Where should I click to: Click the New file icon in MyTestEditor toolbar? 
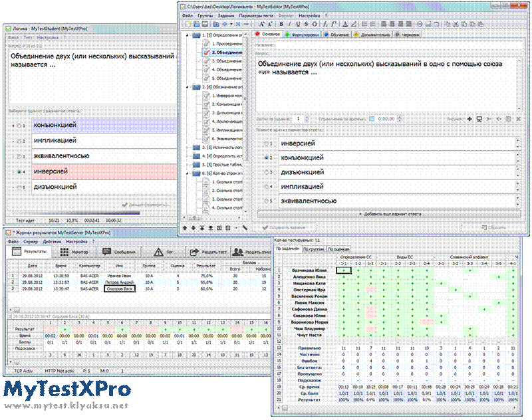coord(188,24)
